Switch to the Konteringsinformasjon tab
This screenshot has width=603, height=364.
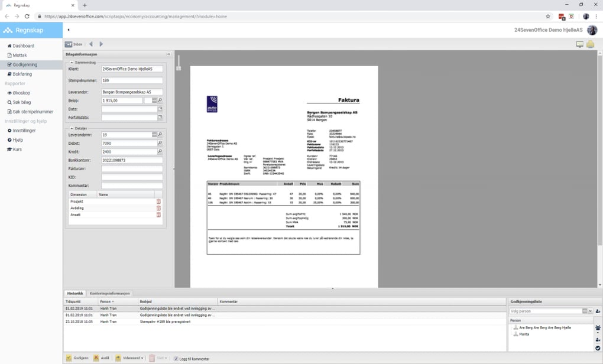coord(111,293)
